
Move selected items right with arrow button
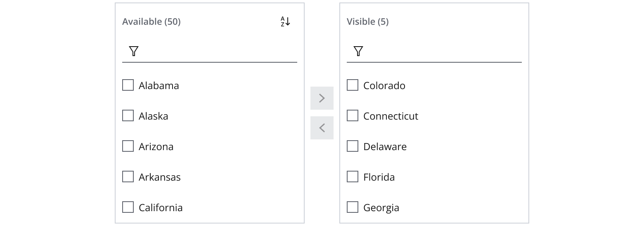[322, 98]
